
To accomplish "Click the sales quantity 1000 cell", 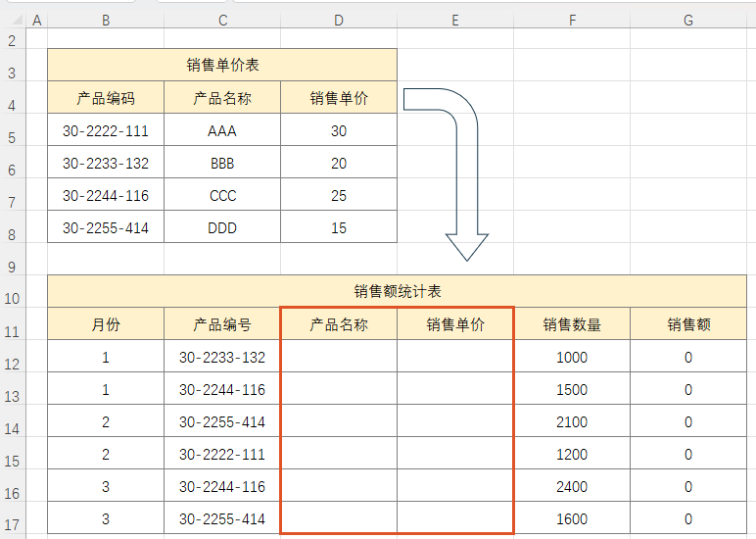I will (572, 357).
